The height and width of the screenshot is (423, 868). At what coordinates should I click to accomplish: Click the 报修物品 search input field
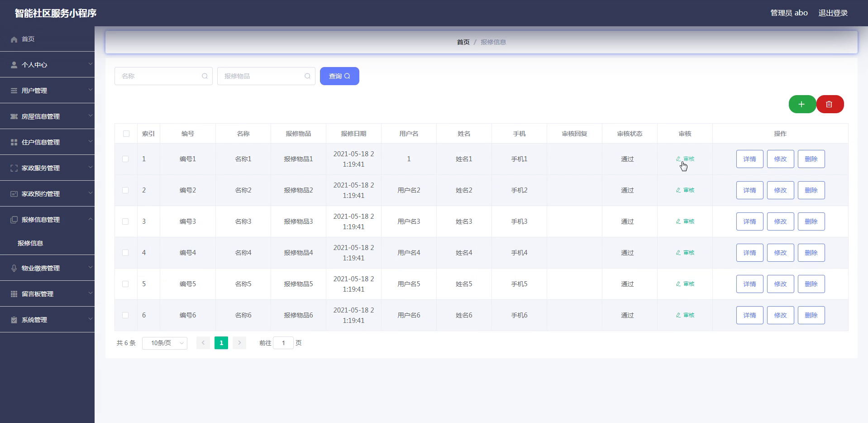click(x=266, y=76)
